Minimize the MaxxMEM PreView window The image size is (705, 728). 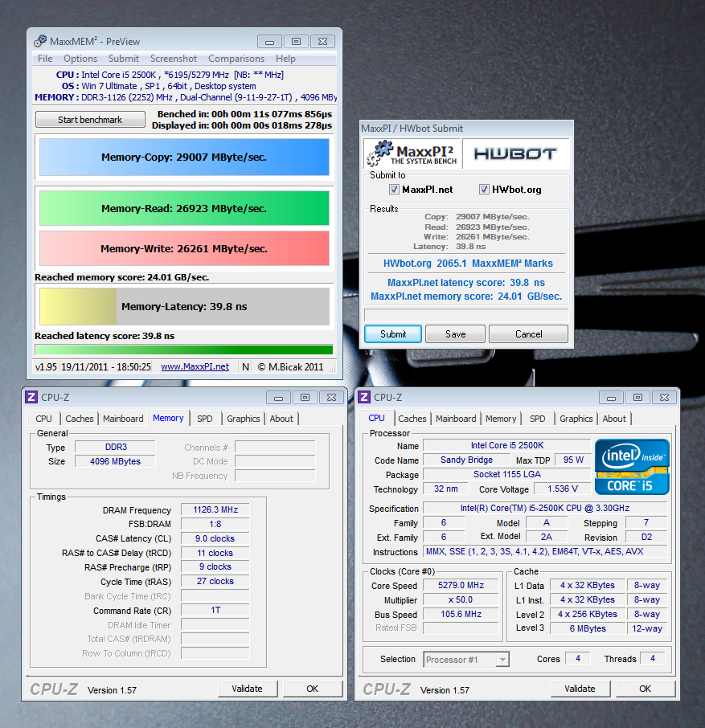pyautogui.click(x=269, y=42)
